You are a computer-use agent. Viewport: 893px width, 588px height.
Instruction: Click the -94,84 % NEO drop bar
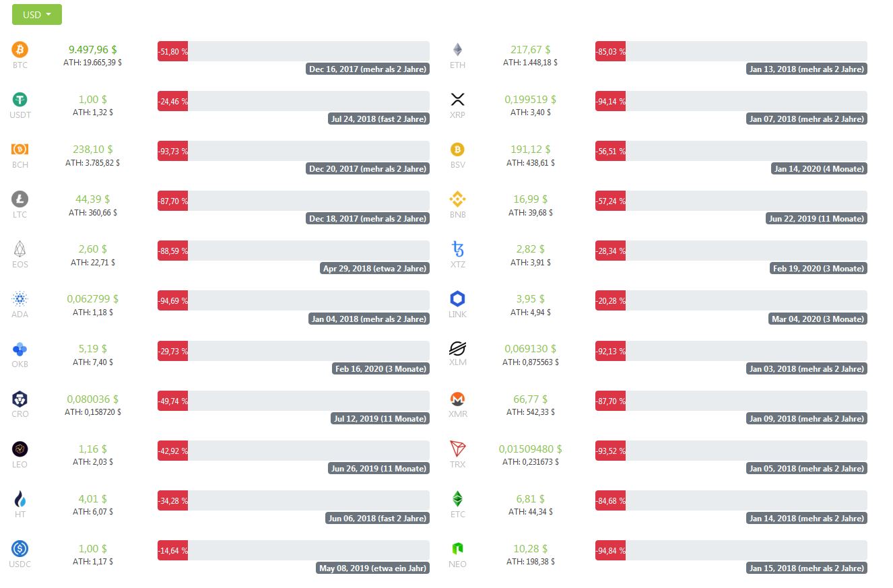coord(731,550)
